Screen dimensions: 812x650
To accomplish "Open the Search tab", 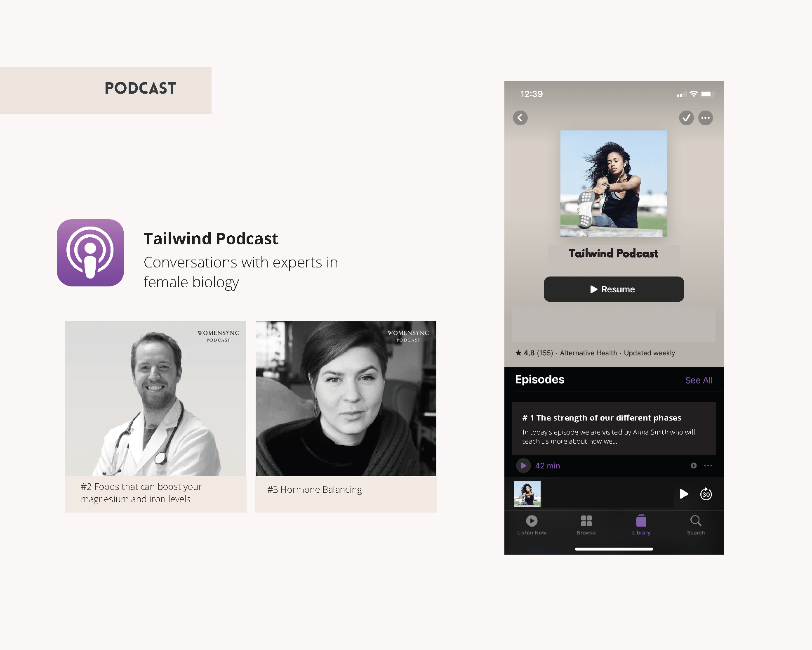I will coord(696,525).
